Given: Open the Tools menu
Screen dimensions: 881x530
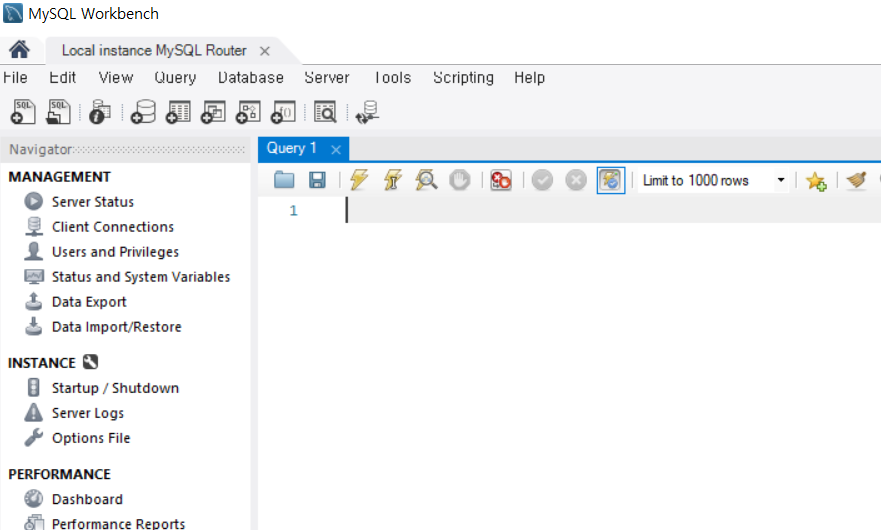Looking at the screenshot, I should point(393,78).
